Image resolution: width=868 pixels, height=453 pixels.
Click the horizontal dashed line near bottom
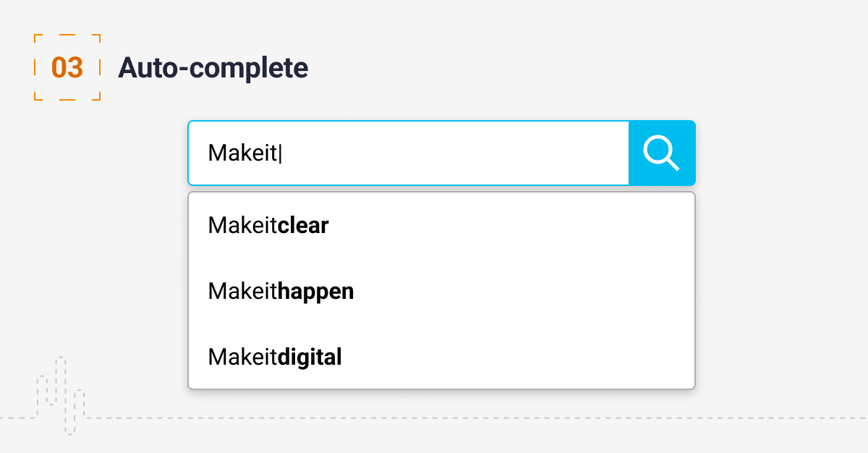click(506, 418)
